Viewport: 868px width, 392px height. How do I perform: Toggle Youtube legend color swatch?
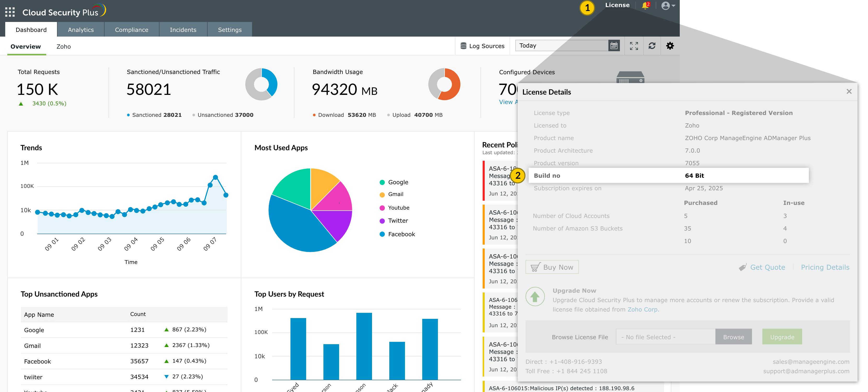pyautogui.click(x=382, y=208)
